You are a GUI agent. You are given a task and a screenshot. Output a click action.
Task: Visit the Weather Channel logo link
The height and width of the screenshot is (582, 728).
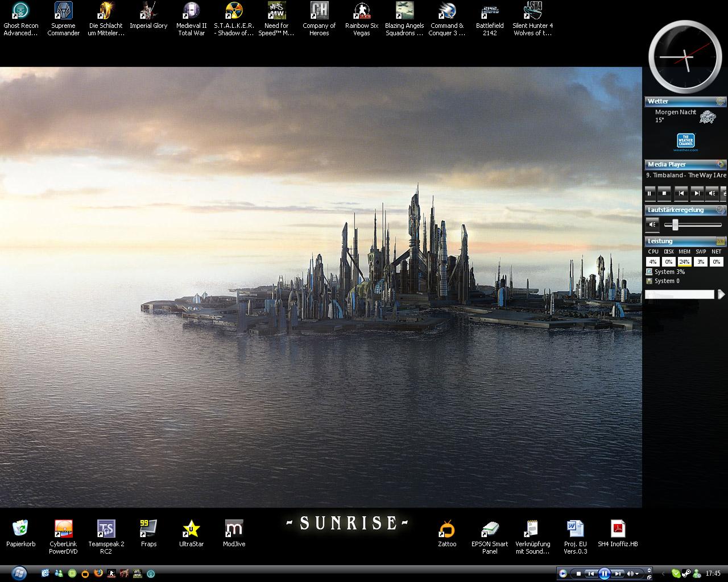point(685,142)
